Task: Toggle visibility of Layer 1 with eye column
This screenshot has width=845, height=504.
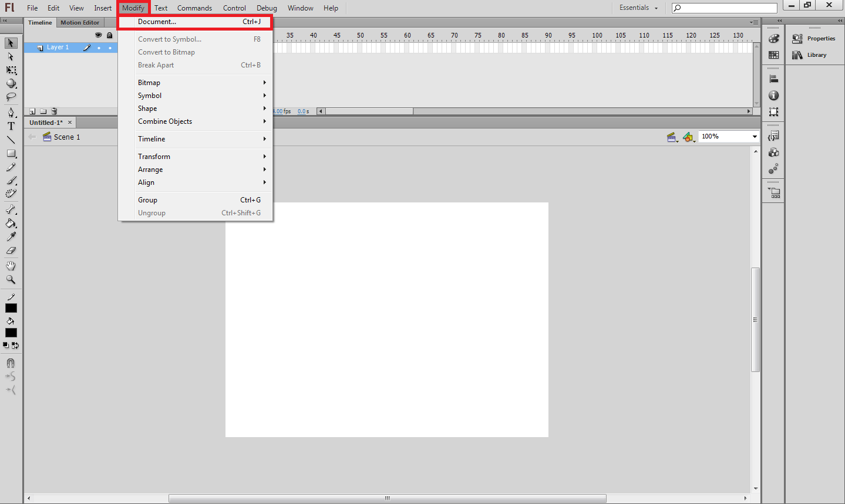Action: click(x=99, y=47)
